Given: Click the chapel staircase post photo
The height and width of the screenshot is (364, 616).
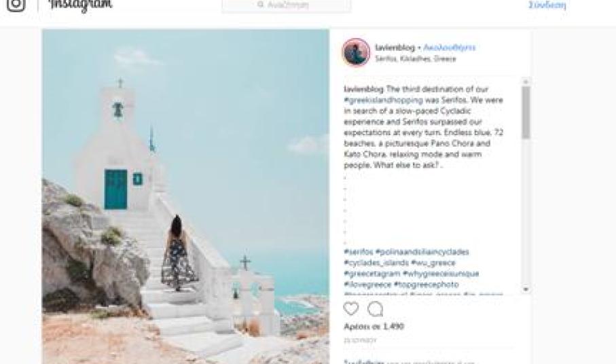Looking at the screenshot, I should 185,196.
